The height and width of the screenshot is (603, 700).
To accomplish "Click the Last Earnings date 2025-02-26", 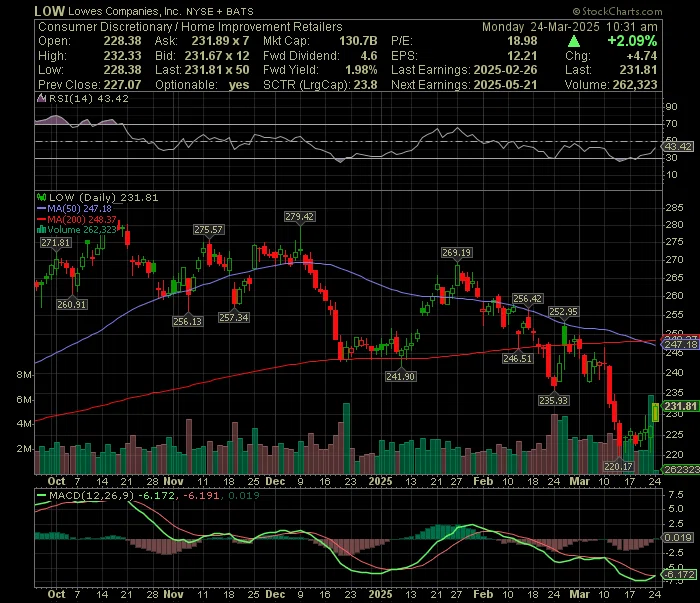I will click(505, 70).
